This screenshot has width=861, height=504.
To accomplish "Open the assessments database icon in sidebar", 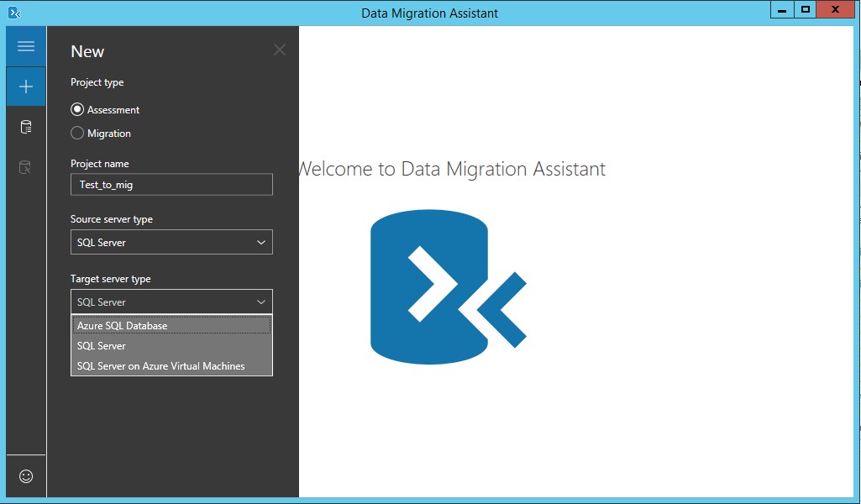I will (x=26, y=127).
